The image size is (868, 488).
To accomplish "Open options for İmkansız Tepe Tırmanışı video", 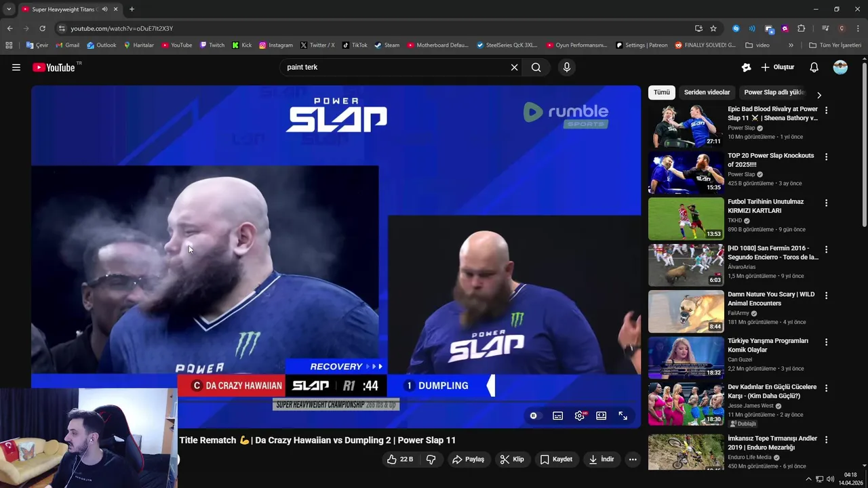I will click(826, 439).
